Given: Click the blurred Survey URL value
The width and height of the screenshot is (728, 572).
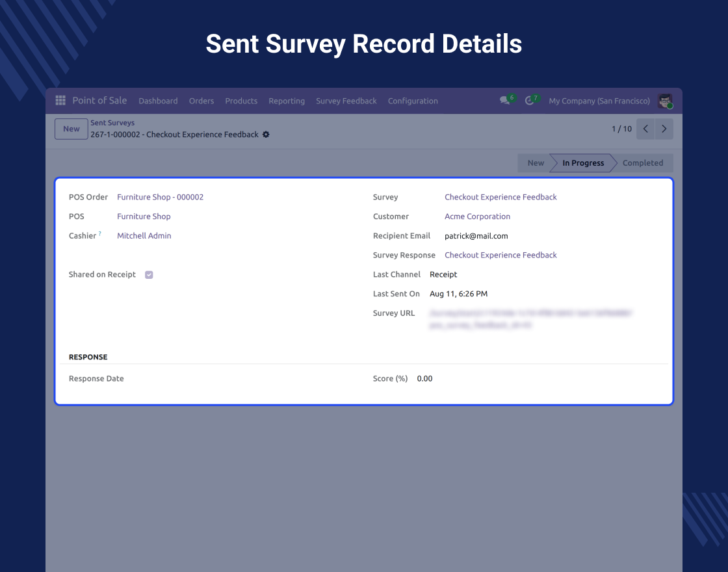Looking at the screenshot, I should point(530,319).
